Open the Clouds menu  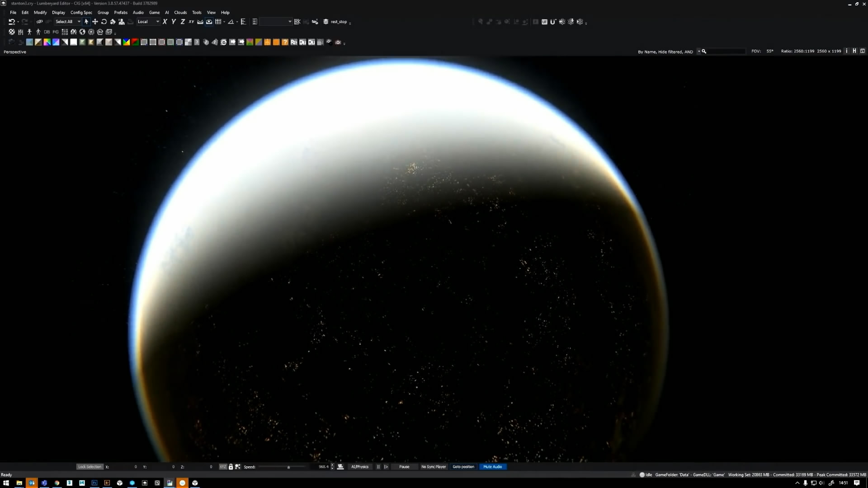180,13
